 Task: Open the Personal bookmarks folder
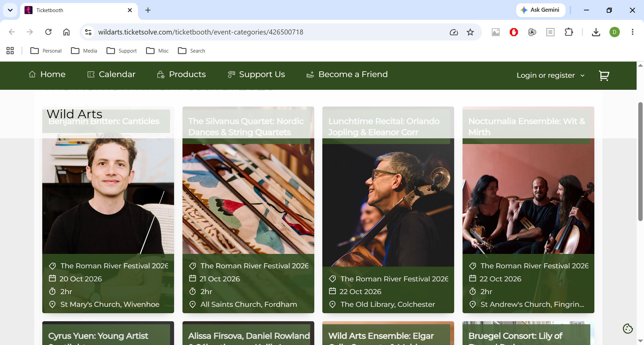[46, 51]
